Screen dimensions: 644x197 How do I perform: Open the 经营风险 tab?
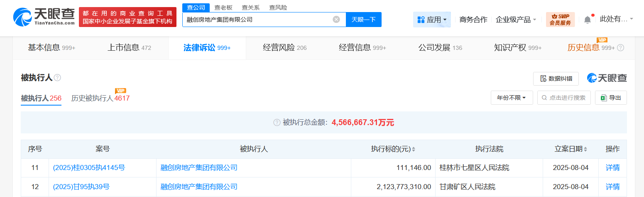coord(285,48)
